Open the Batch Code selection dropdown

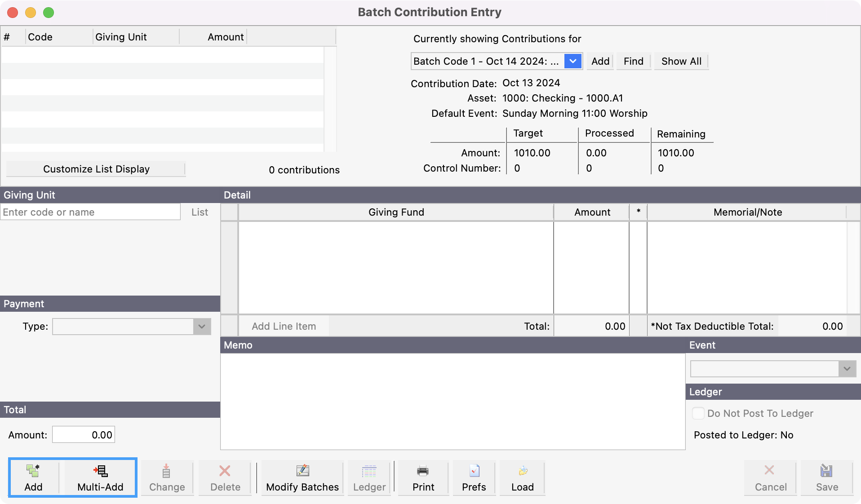click(573, 61)
